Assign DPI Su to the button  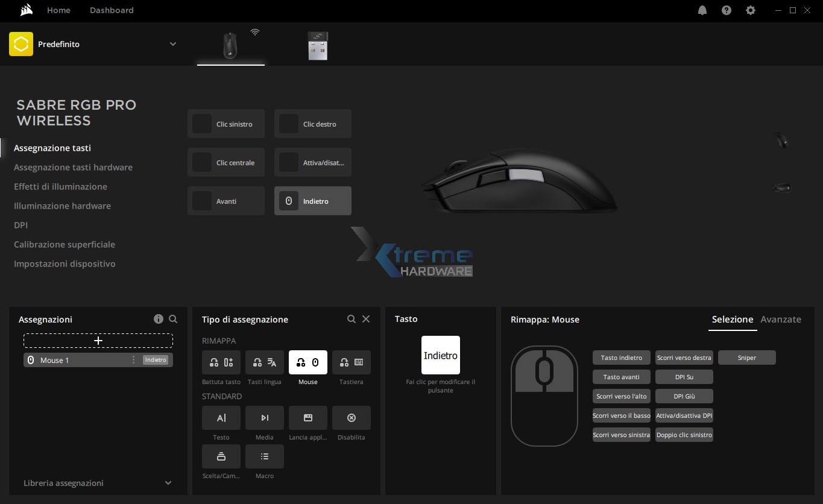[x=684, y=377]
